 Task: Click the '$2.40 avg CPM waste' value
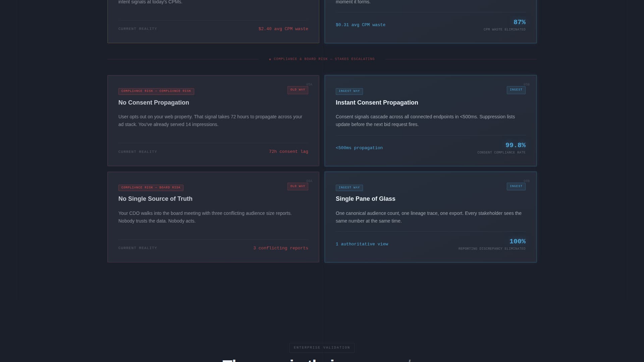click(x=283, y=29)
